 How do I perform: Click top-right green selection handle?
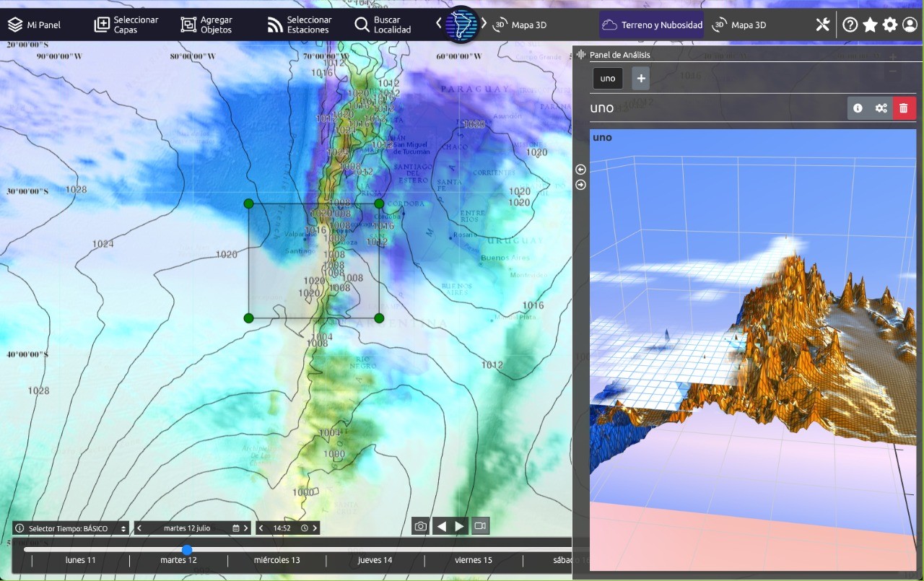coord(379,204)
